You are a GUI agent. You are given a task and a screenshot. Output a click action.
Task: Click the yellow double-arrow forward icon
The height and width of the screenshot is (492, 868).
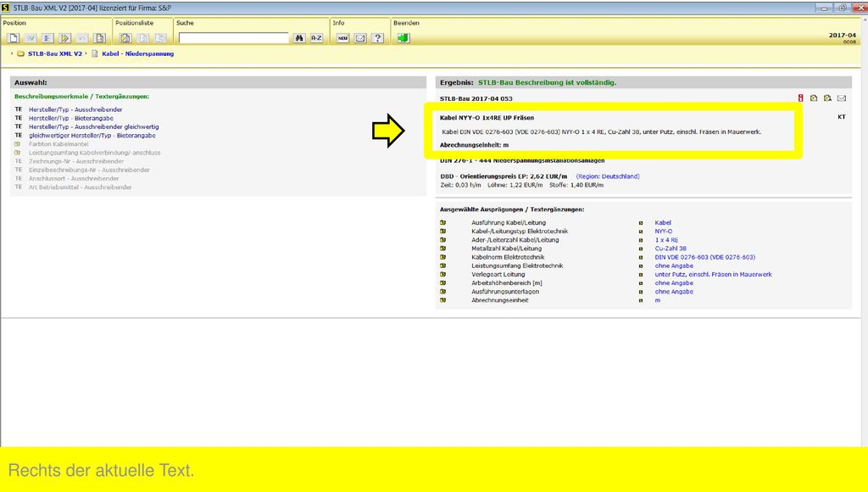point(64,37)
